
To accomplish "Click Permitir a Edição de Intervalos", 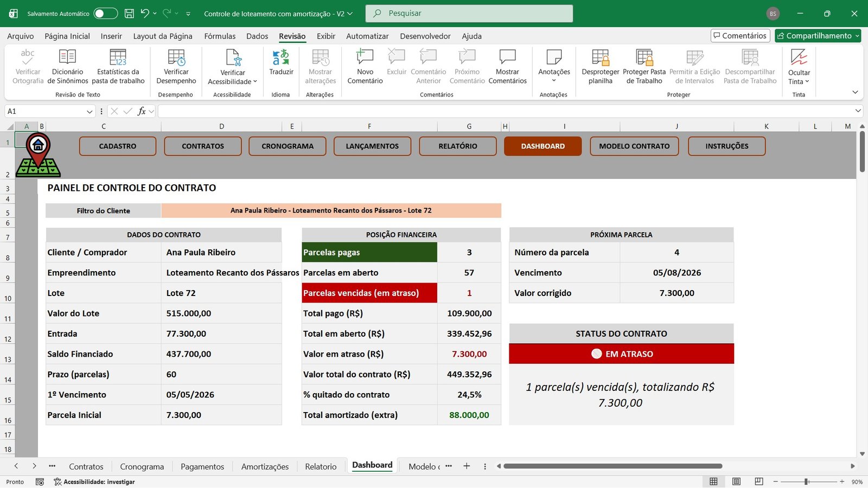I will 694,67.
